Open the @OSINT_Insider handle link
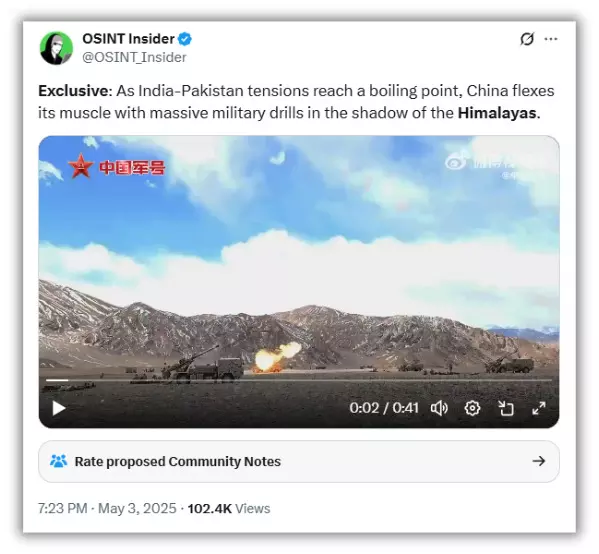The height and width of the screenshot is (554, 599). pos(134,57)
